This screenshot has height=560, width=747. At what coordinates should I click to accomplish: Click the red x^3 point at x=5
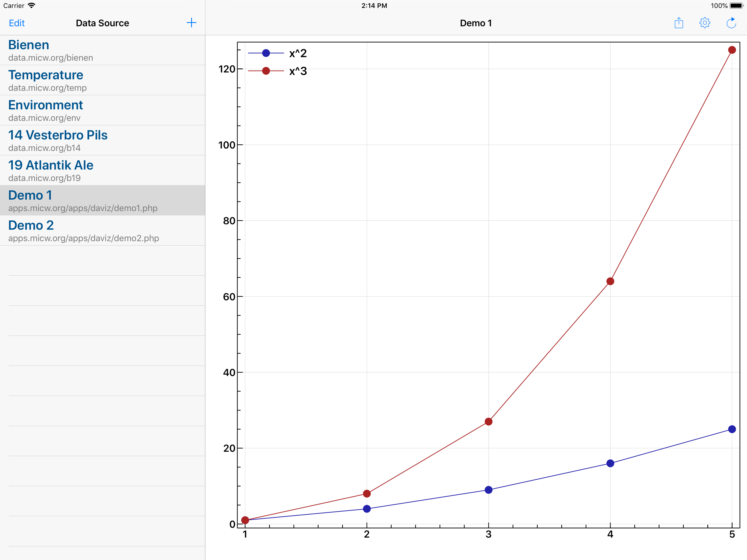pos(732,50)
